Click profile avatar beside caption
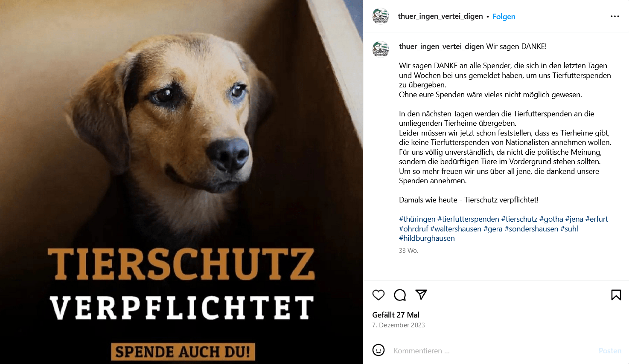Viewport: 629px width, 364px height. [x=381, y=49]
